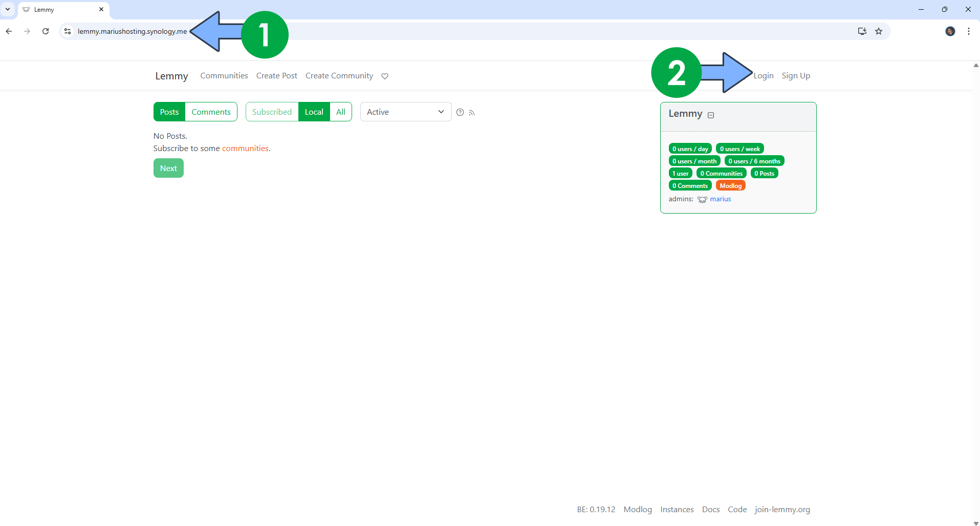Viewport: 980px width, 526px height.
Task: Open the orange Modlog badge
Action: tap(730, 186)
